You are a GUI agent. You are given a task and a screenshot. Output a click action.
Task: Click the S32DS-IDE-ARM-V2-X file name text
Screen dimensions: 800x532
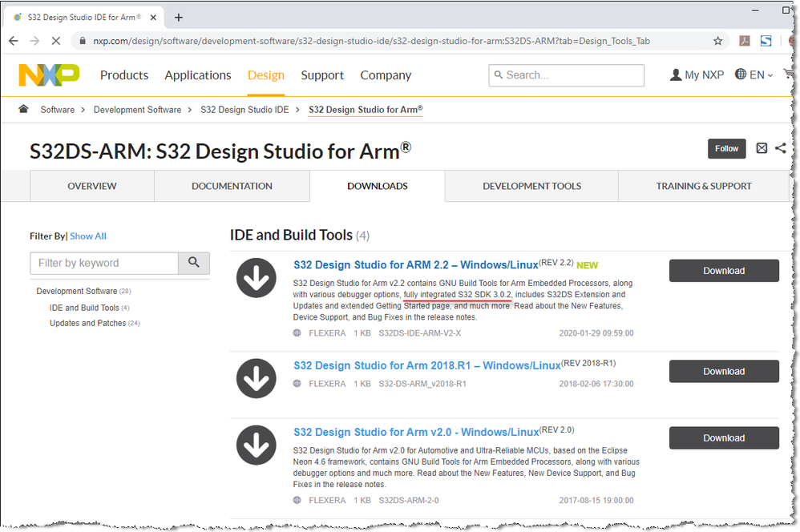(419, 333)
